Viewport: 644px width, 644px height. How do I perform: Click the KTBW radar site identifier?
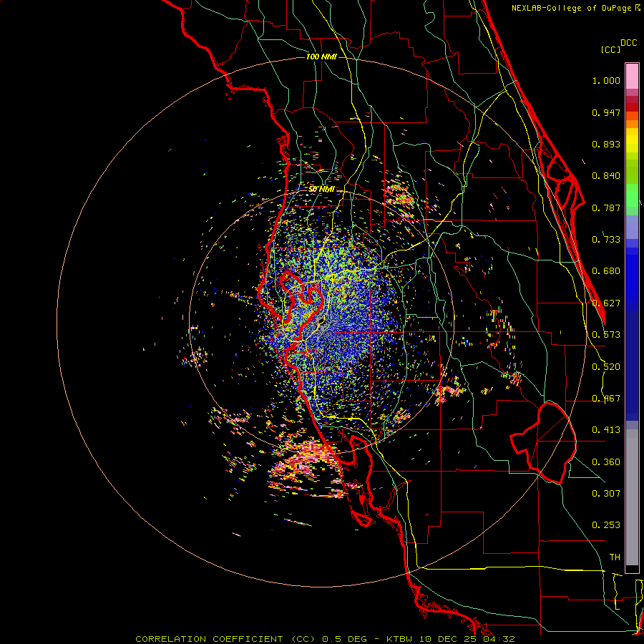399,639
